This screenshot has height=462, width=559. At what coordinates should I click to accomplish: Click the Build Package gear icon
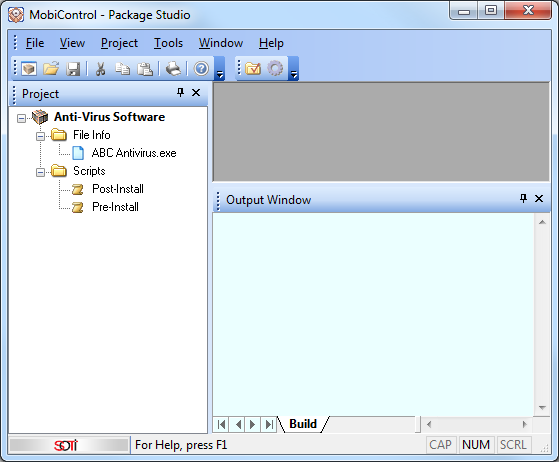(x=275, y=68)
